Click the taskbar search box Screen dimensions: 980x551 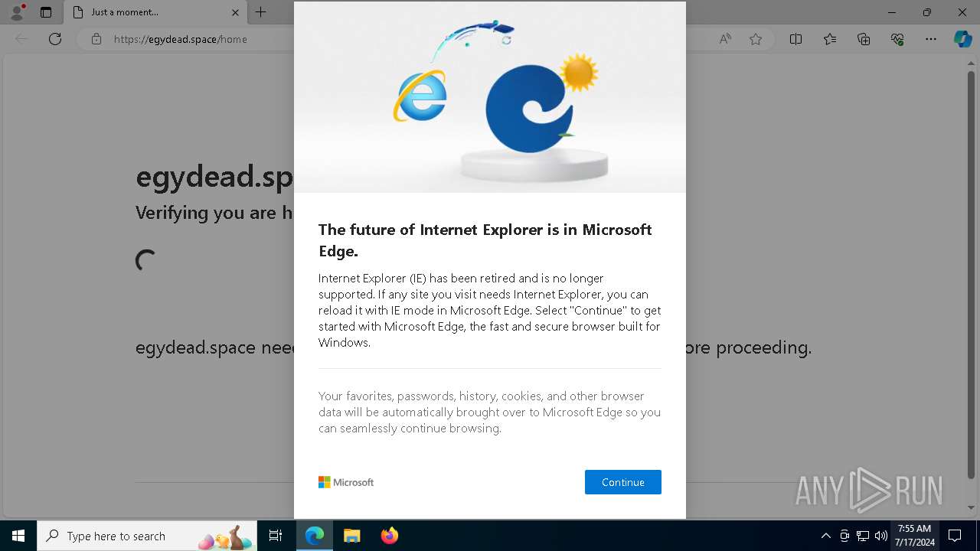point(148,536)
